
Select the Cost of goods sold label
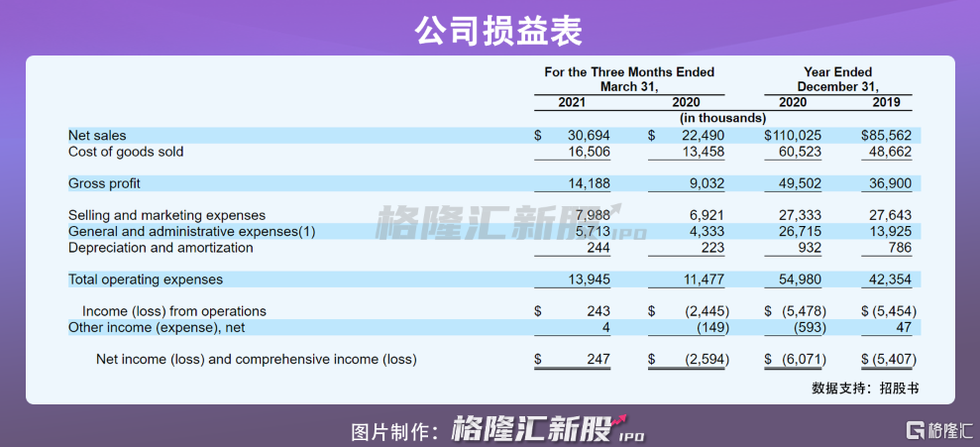(126, 152)
